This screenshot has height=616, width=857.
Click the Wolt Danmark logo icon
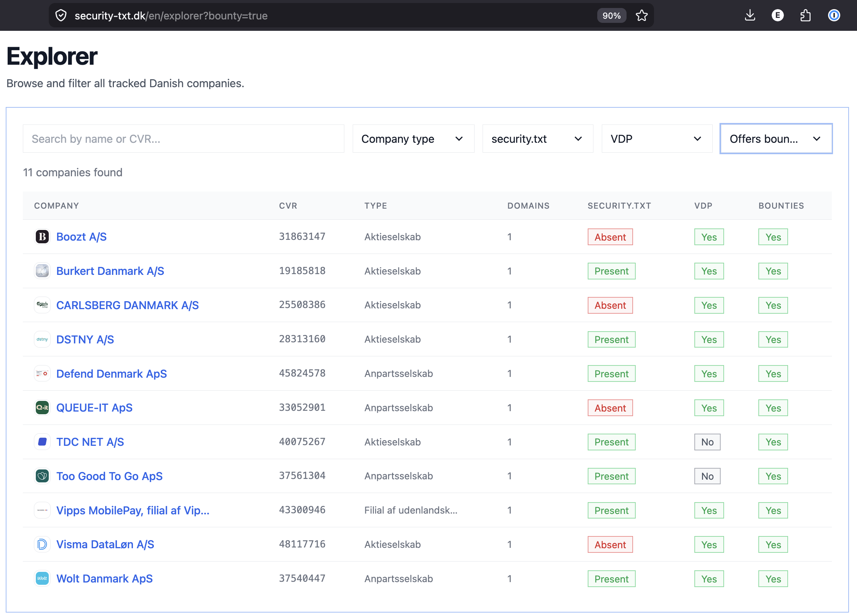click(42, 579)
